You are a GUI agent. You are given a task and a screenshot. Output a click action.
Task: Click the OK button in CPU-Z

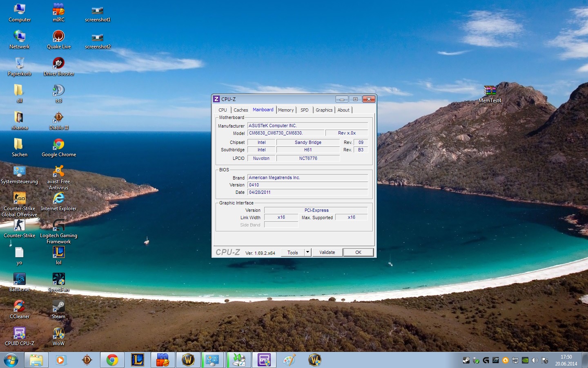click(x=358, y=252)
